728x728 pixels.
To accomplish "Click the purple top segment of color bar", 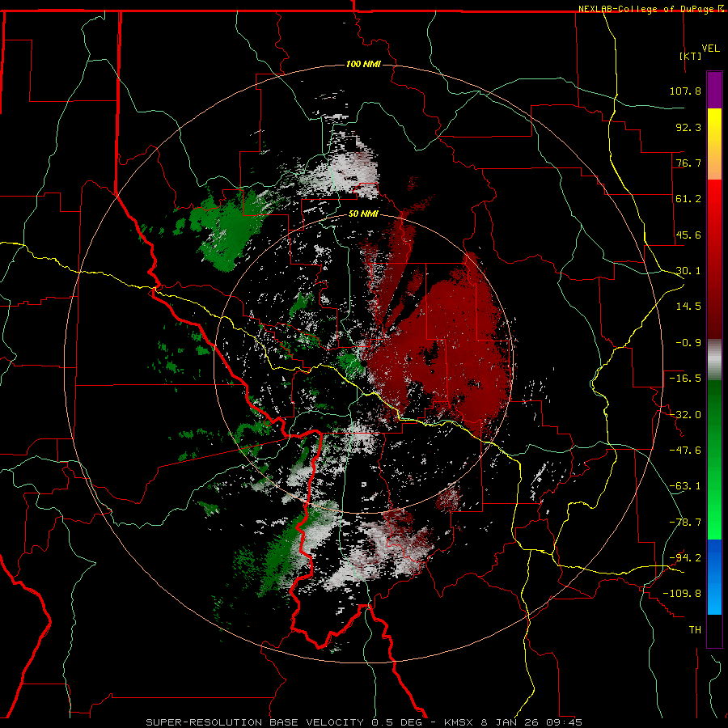I will [x=714, y=90].
